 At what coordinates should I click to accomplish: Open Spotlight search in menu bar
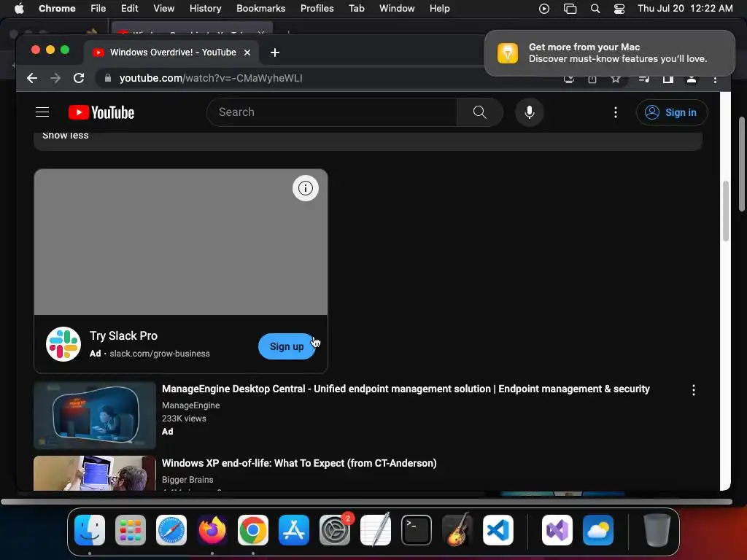tap(595, 8)
